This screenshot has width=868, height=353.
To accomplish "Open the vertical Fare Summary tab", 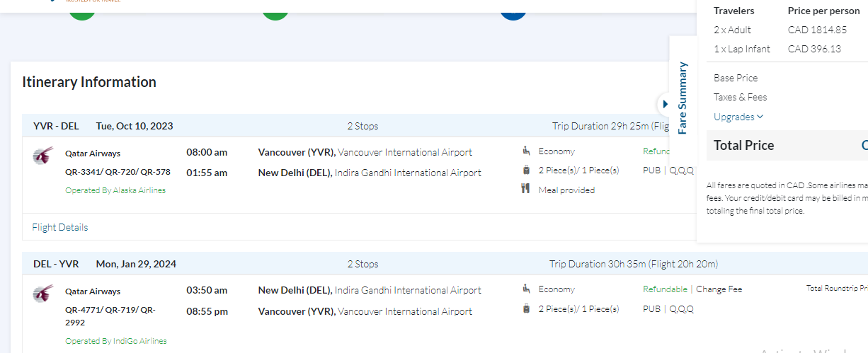I will click(x=683, y=98).
